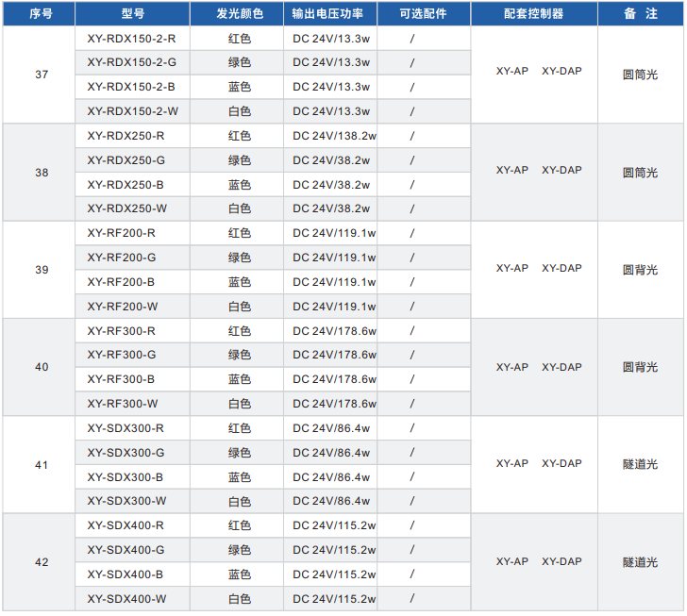
Task: Click model cell XY-RDX150-2-R
Action: (131, 39)
